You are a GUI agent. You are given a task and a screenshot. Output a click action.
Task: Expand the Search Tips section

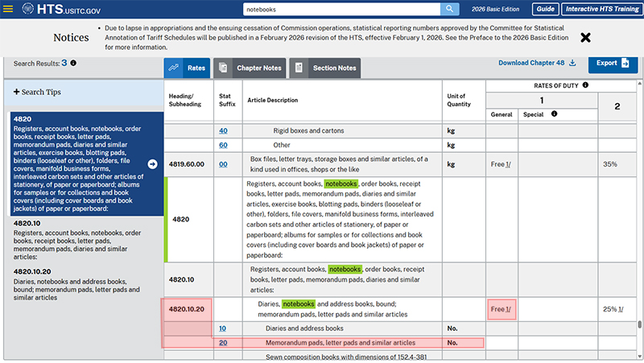point(37,92)
